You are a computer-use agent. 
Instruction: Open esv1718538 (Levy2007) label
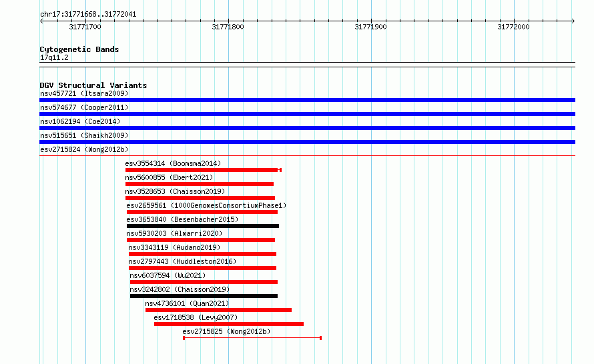tap(196, 317)
